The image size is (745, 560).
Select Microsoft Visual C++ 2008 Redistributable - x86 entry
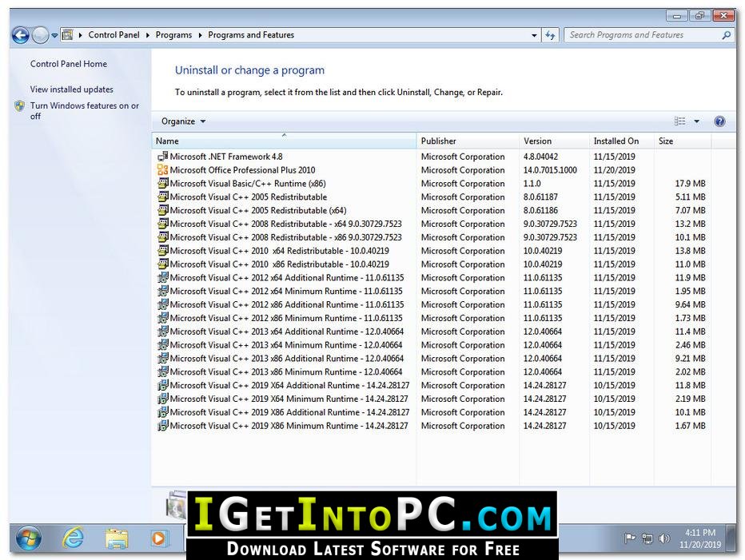click(286, 237)
